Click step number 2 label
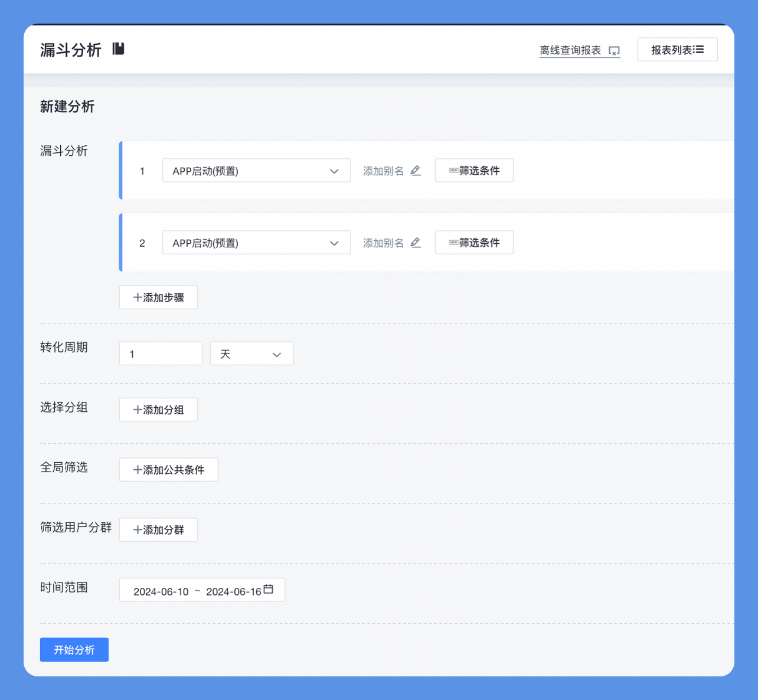758x700 pixels. point(142,243)
